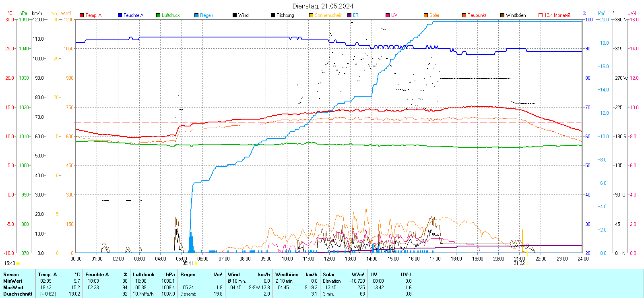The image size is (644, 298).
Task: Click the orange Solar legend square
Action: pyautogui.click(x=426, y=15)
